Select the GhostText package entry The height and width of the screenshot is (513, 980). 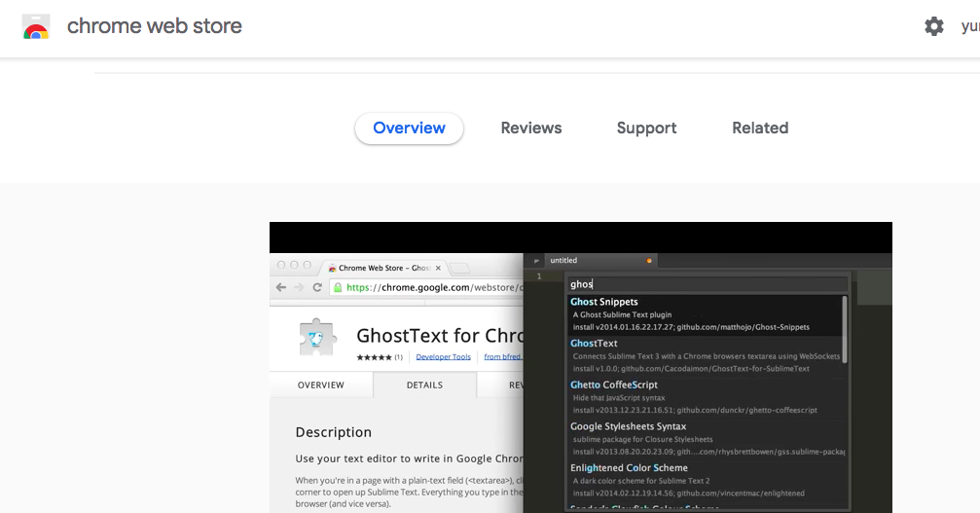point(707,355)
